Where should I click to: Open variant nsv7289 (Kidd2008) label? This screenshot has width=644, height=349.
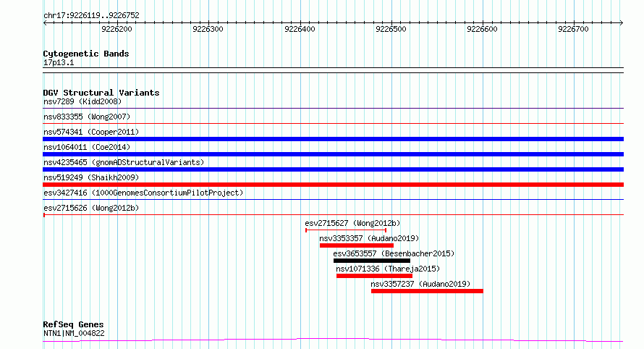point(82,101)
